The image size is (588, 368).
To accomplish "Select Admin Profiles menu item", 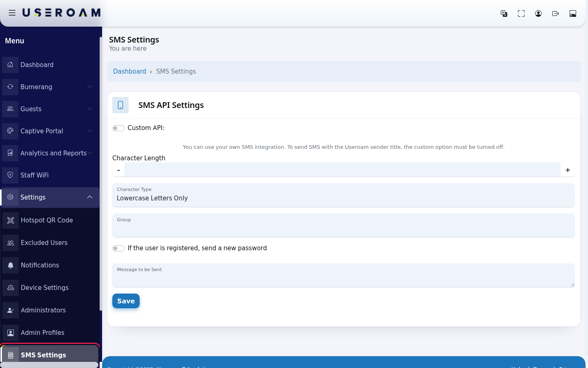I will point(50,332).
